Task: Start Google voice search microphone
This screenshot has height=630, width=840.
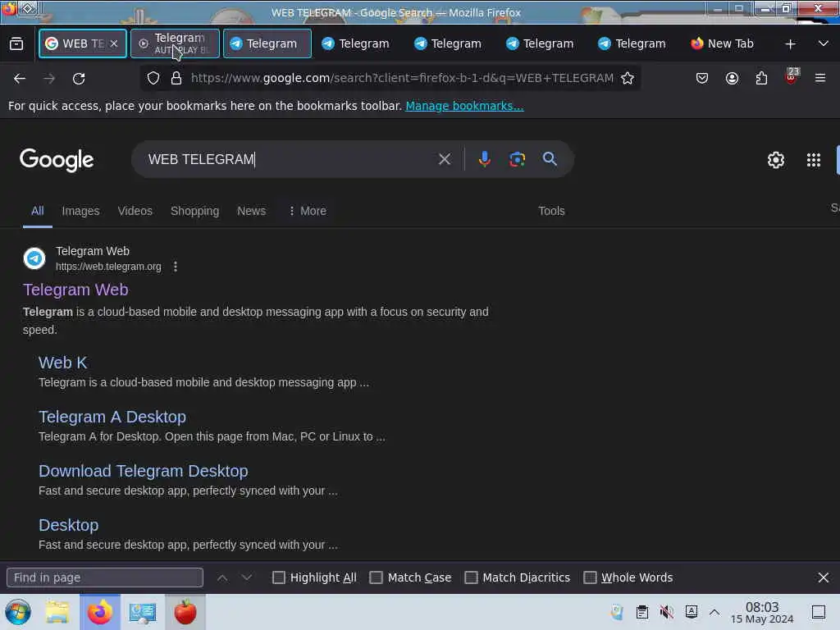Action: (484, 159)
